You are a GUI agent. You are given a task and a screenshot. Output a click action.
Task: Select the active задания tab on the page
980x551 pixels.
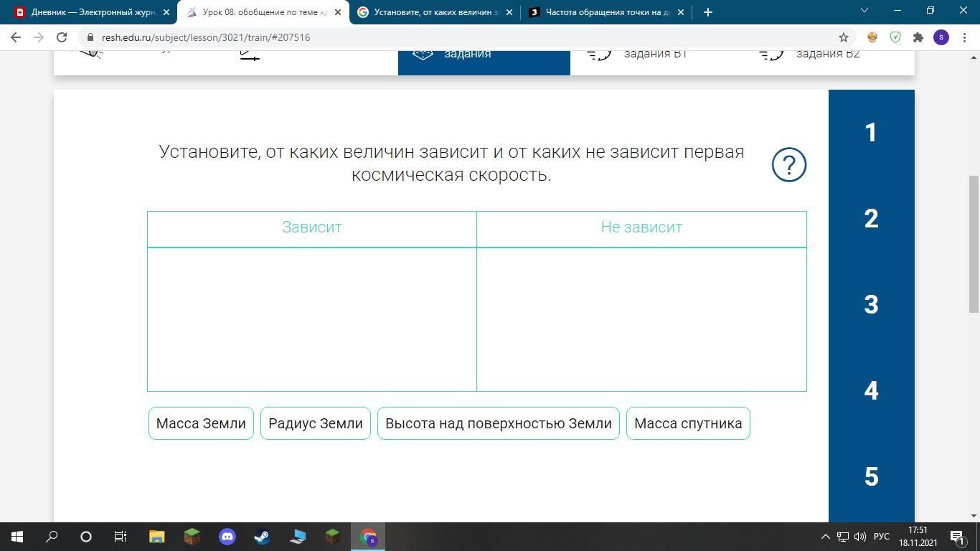click(x=484, y=62)
